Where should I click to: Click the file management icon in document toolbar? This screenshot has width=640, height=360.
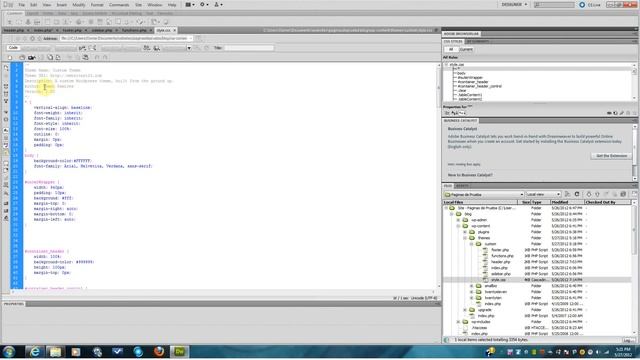tap(82, 48)
